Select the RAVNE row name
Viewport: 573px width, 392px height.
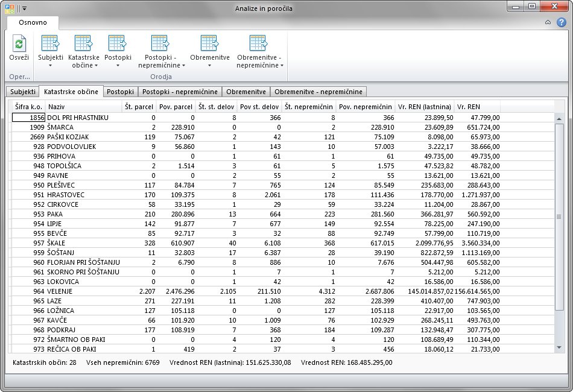58,175
